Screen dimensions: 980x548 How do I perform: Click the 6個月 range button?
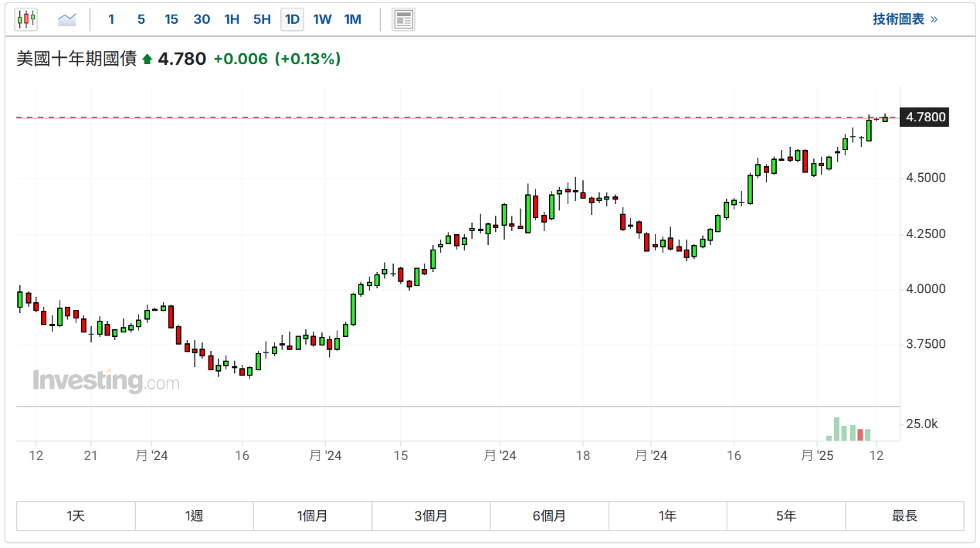coord(549,516)
